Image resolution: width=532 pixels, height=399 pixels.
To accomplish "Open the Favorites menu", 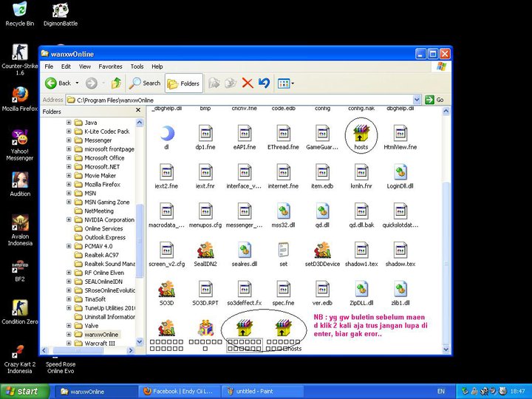I will pyautogui.click(x=110, y=66).
